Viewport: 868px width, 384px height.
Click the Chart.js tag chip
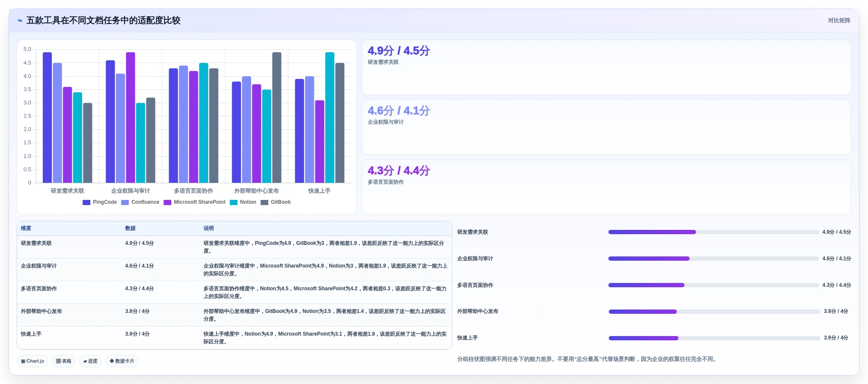point(33,361)
